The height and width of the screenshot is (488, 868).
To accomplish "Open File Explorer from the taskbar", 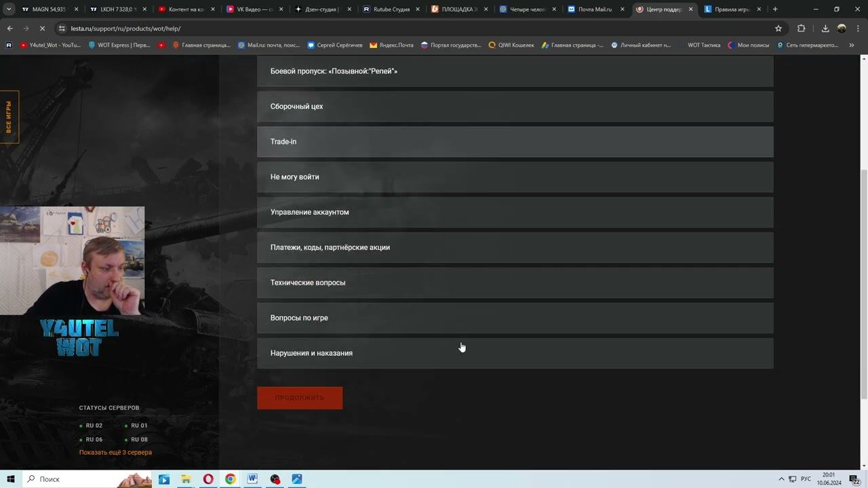I will [x=186, y=479].
